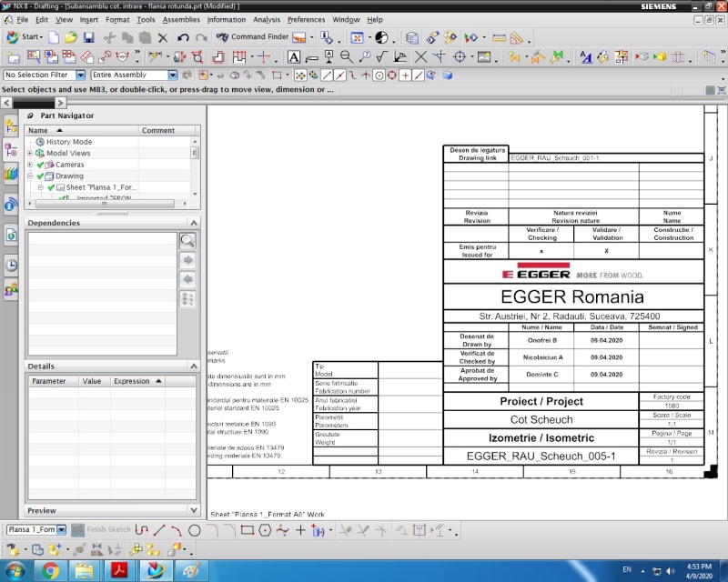Save the drawing with the floppy icon

coord(88,37)
